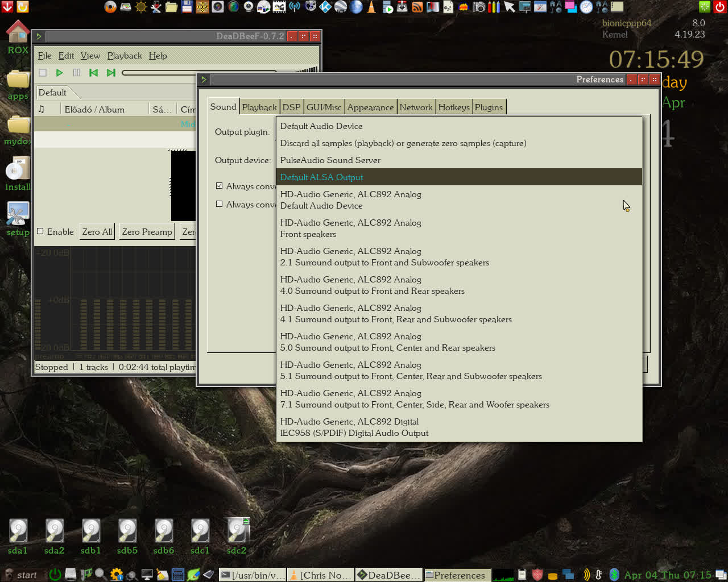
Task: Pause playback in DeaDBeeF toolbar
Action: pyautogui.click(x=77, y=73)
